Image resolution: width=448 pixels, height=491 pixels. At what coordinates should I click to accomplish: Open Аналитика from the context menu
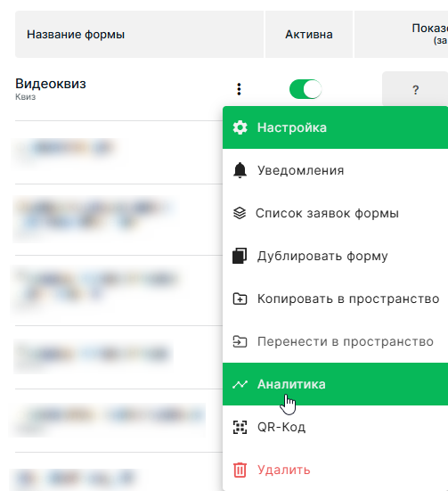(335, 384)
